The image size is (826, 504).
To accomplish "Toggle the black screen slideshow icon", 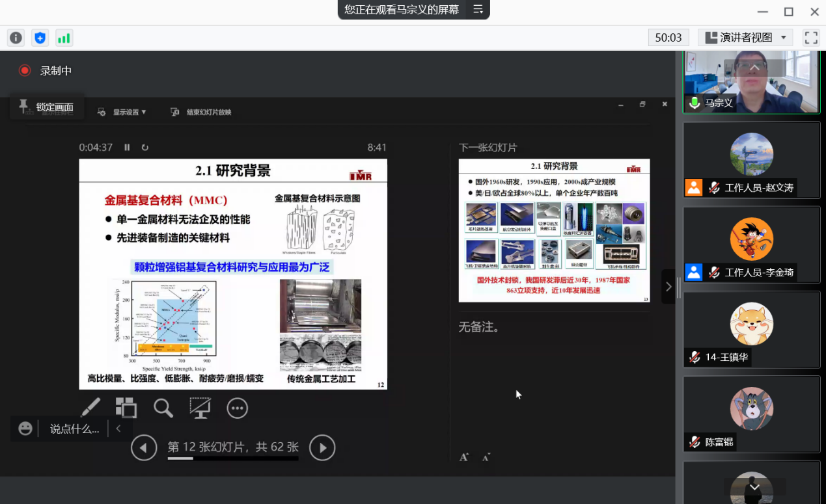I will 200,408.
